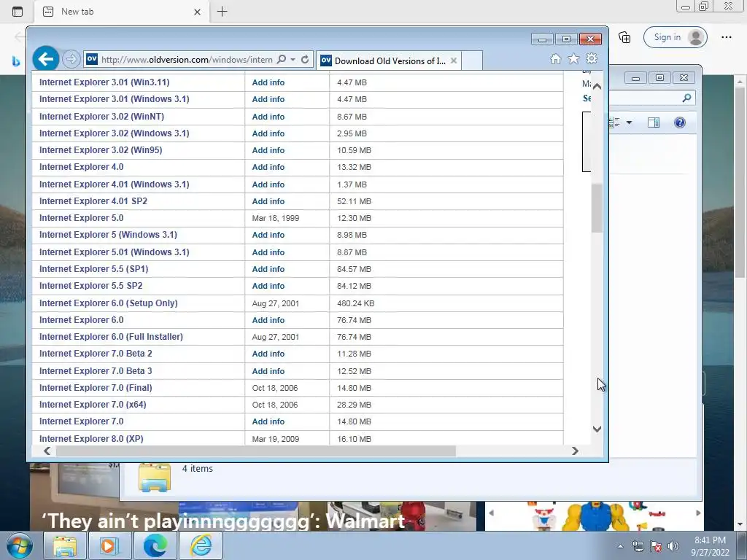Open the Windows Start button

tap(19, 545)
